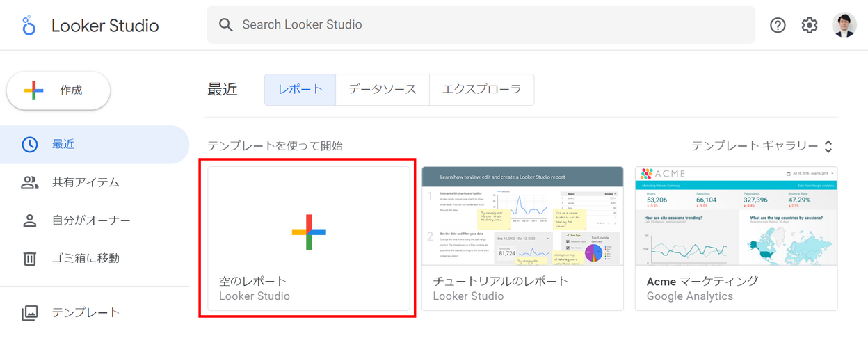Click the Looker Studio logo icon

tap(29, 26)
